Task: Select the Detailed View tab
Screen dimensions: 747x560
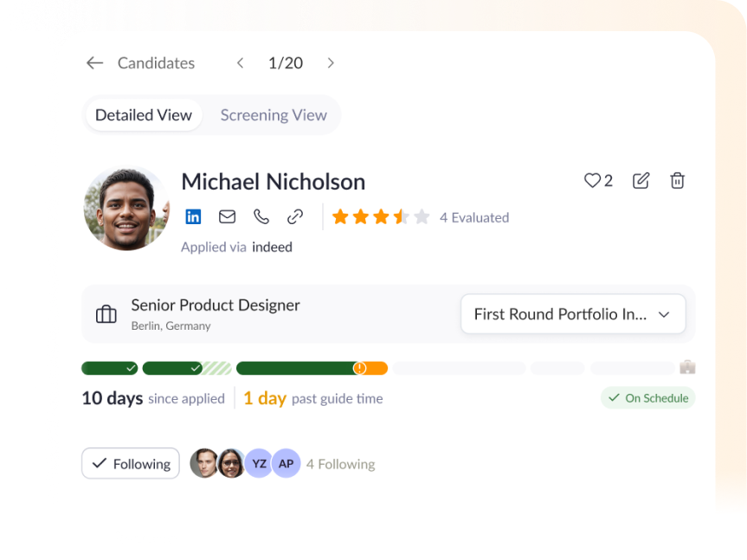Action: pyautogui.click(x=144, y=115)
